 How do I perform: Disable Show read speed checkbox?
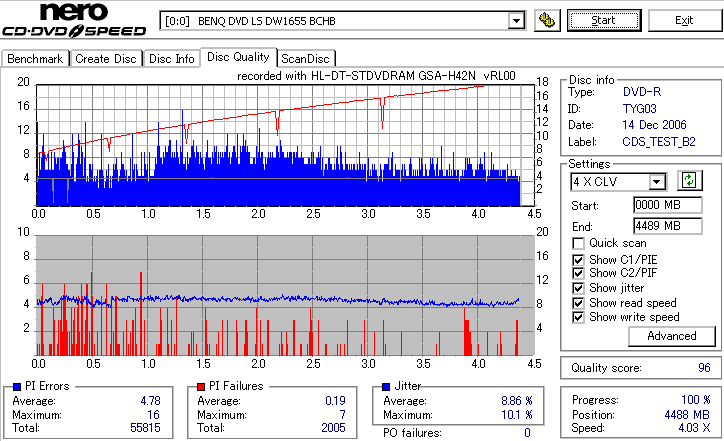point(578,303)
